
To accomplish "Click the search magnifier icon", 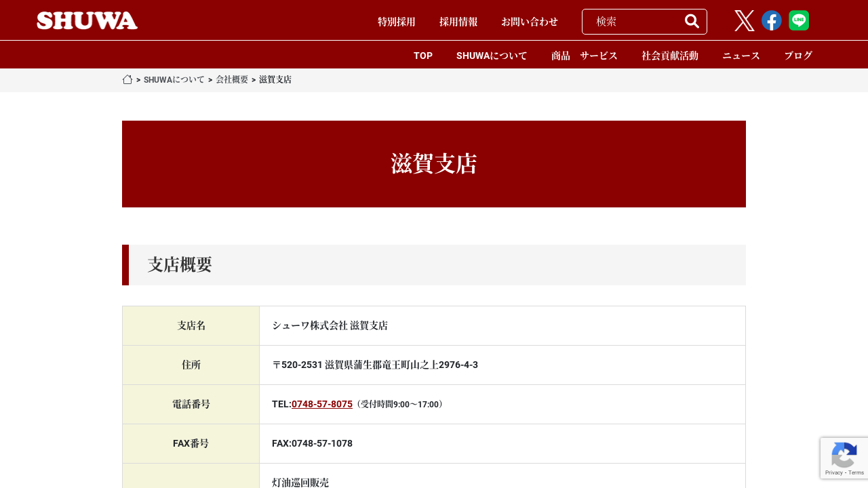I will click(692, 21).
